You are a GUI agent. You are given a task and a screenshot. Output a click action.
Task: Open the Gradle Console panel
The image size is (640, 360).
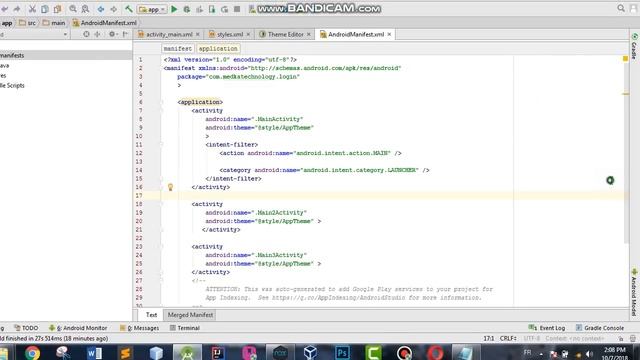click(600, 328)
